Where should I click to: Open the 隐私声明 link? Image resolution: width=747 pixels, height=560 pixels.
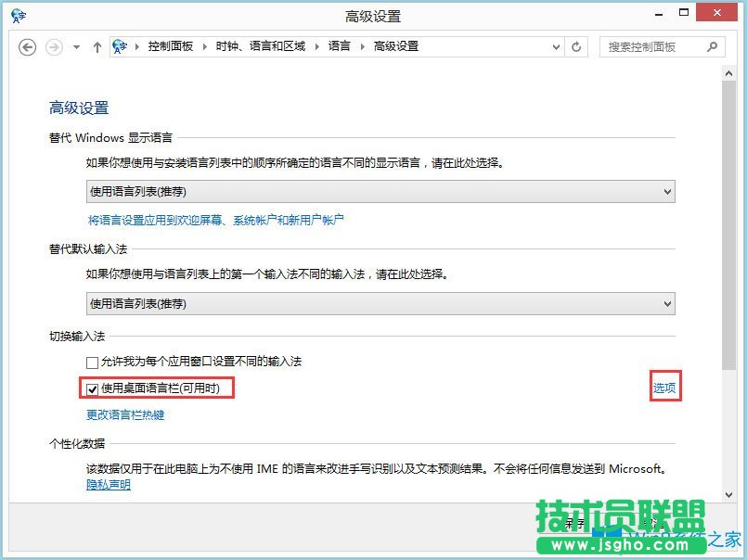click(107, 485)
